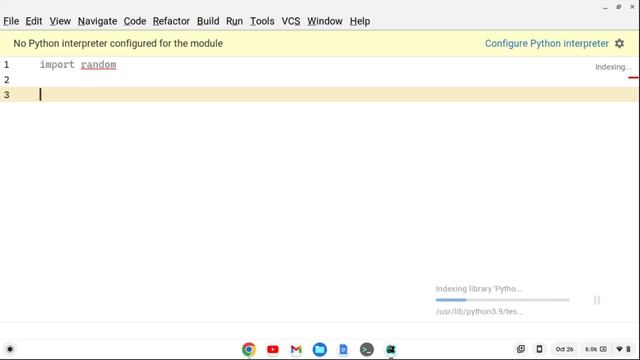
Task: Open the clipboard tray icon
Action: click(x=521, y=349)
